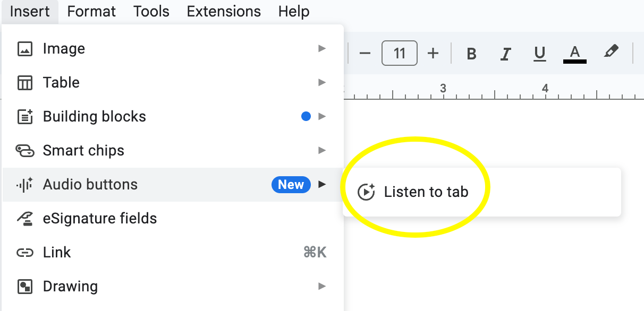Click the eSignature fields pen icon
The image size is (644, 311).
point(25,219)
